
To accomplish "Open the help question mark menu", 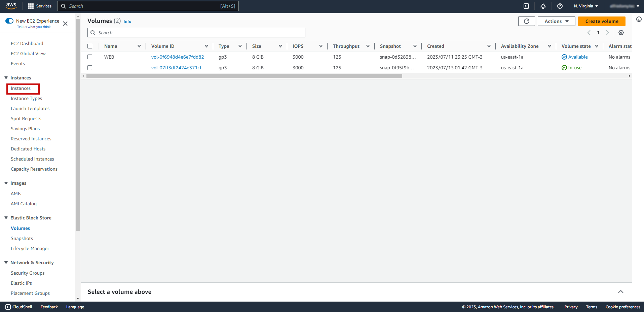I will (560, 6).
